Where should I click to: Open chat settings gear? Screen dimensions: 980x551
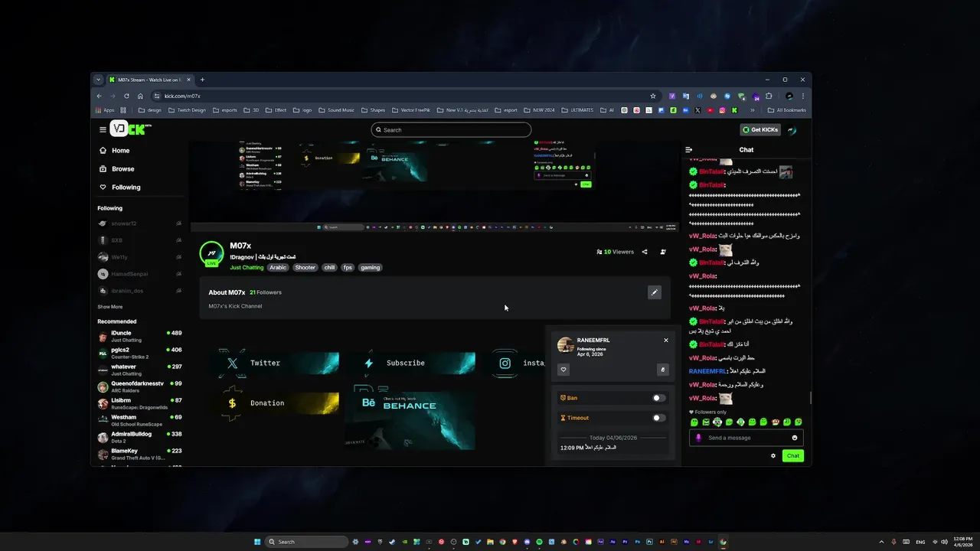click(773, 456)
